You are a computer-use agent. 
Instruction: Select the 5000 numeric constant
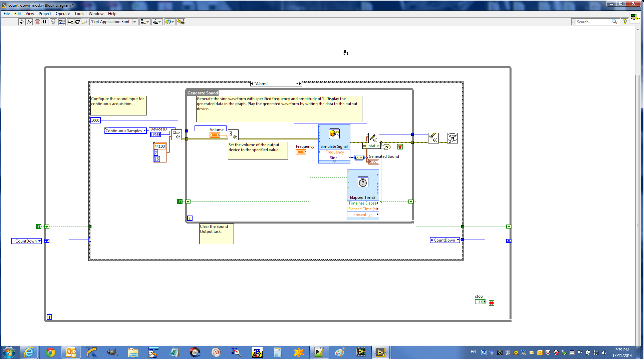coord(95,120)
